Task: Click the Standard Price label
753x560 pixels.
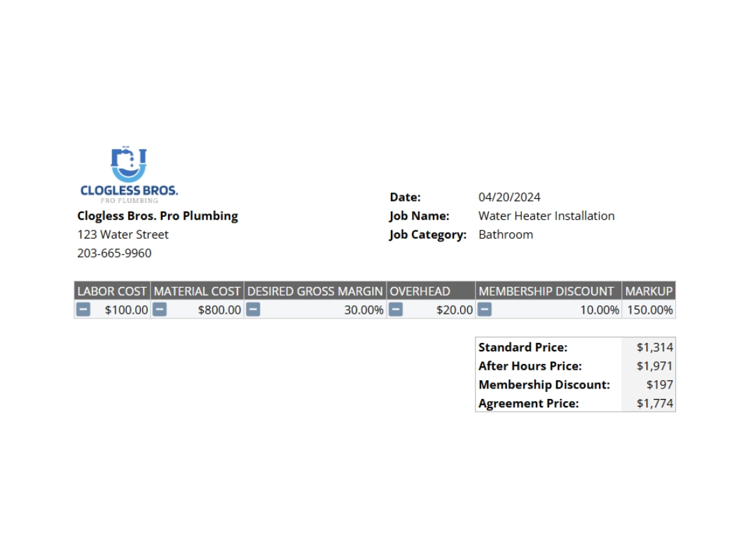Action: pyautogui.click(x=523, y=347)
